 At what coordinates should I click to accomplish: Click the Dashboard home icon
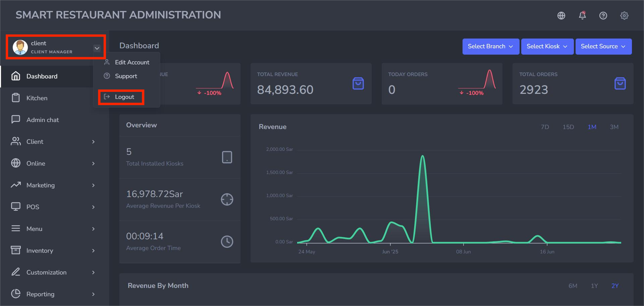pos(16,76)
